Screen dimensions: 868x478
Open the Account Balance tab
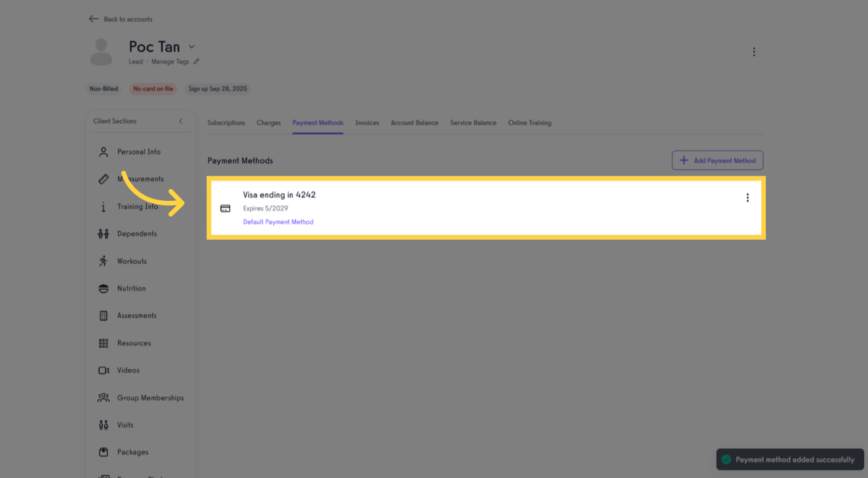coord(414,123)
